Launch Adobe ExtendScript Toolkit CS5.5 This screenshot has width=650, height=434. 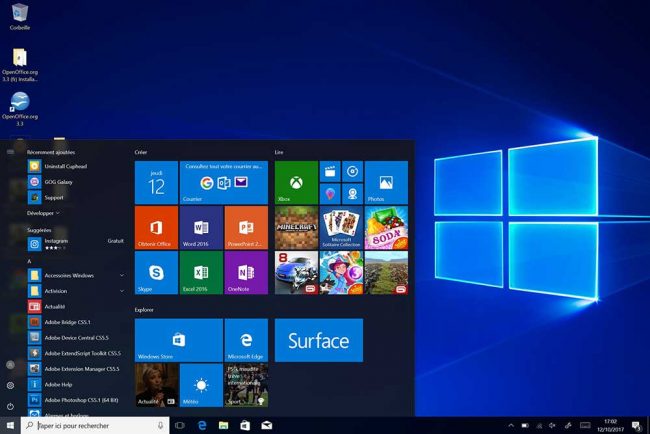77,353
